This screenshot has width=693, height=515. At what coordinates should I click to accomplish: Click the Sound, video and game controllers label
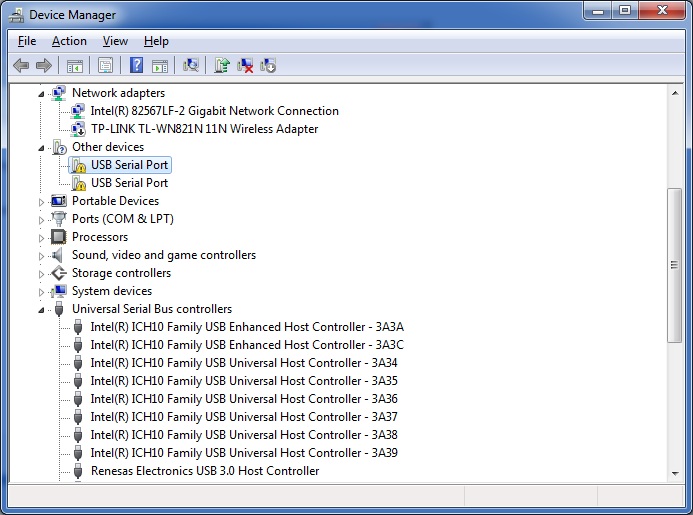pos(164,255)
